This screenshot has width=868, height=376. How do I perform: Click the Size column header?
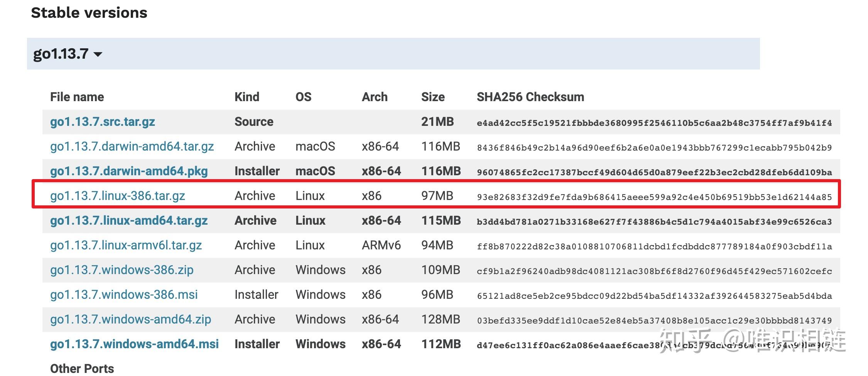coord(433,97)
